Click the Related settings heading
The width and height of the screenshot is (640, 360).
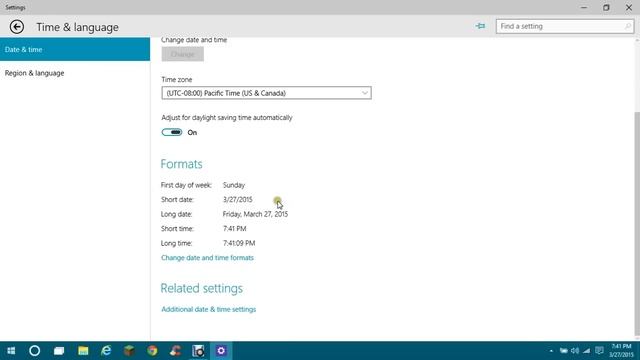point(202,289)
